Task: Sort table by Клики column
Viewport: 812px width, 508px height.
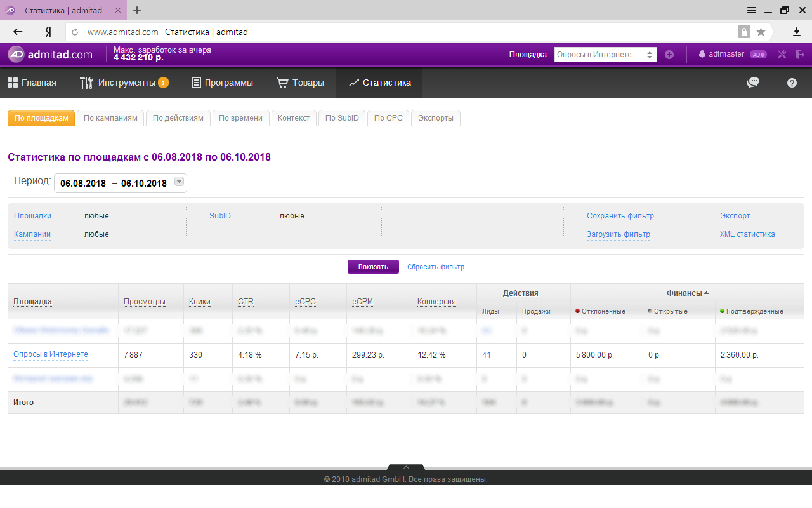Action: [x=200, y=302]
